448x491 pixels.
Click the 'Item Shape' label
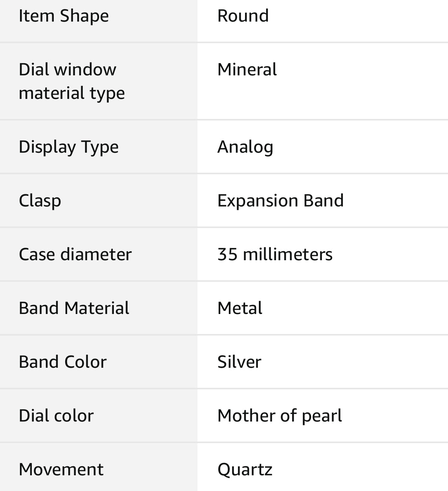coord(64,16)
